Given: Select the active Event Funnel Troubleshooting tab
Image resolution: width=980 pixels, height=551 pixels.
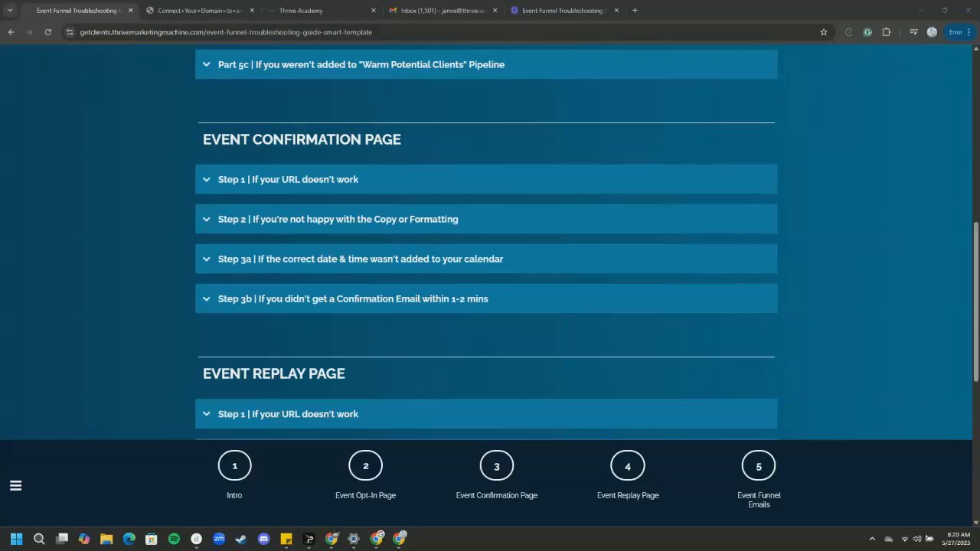Looking at the screenshot, I should [x=77, y=11].
